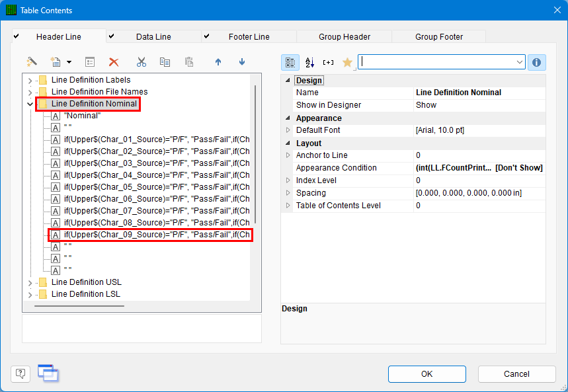This screenshot has height=392, width=568.
Task: Open the dropdown arrow beside new line icon
Action: click(x=69, y=62)
